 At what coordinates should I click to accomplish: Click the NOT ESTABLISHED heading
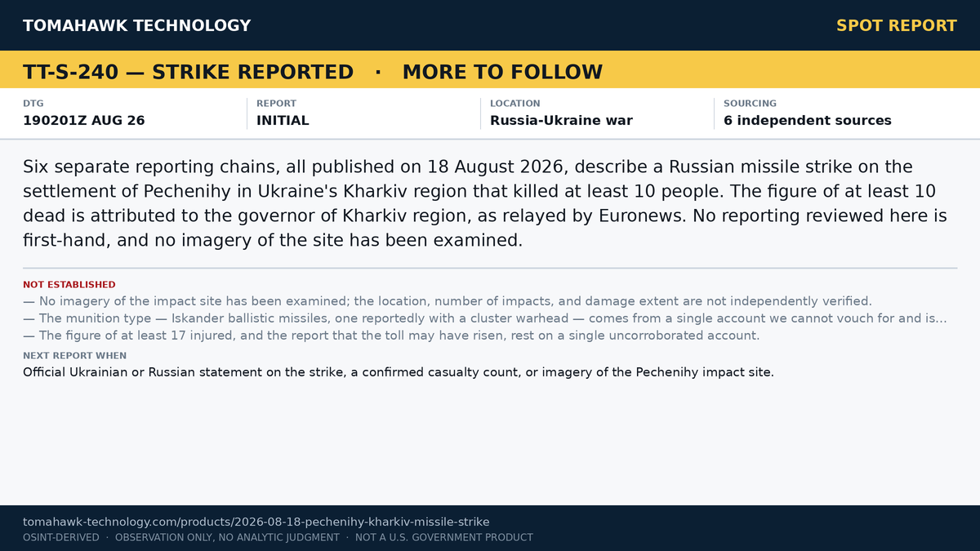coord(69,285)
